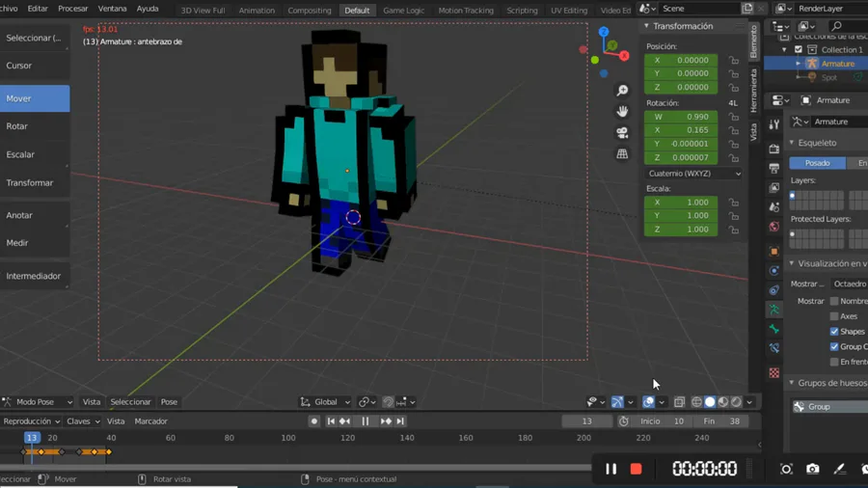Viewport: 868px width, 488px height.
Task: Open the Procesar menu
Action: pyautogui.click(x=73, y=9)
